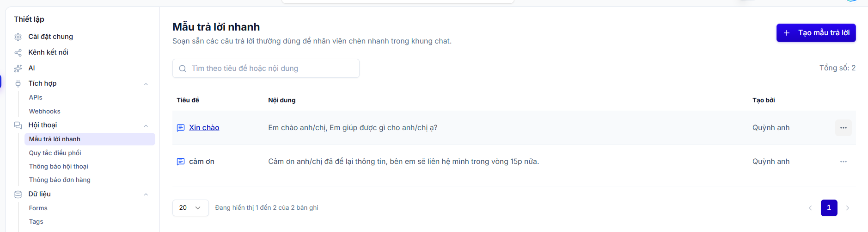Viewport: 868px width, 232px height.
Task: Focus the Tìm theo tiêu đề search field
Action: click(266, 69)
